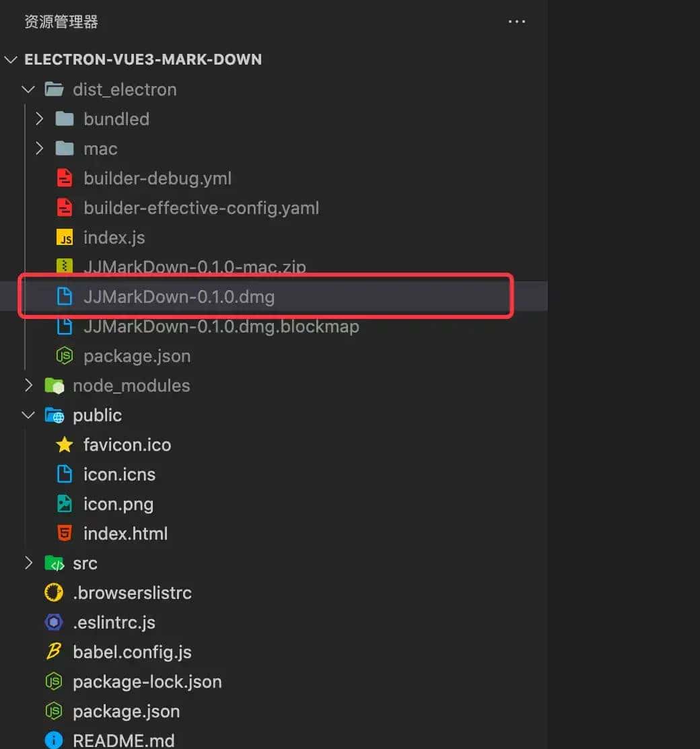Select the JJMarkDown-0.1.0-mac.zip archive
Screen dimensions: 700x749
click(x=195, y=266)
